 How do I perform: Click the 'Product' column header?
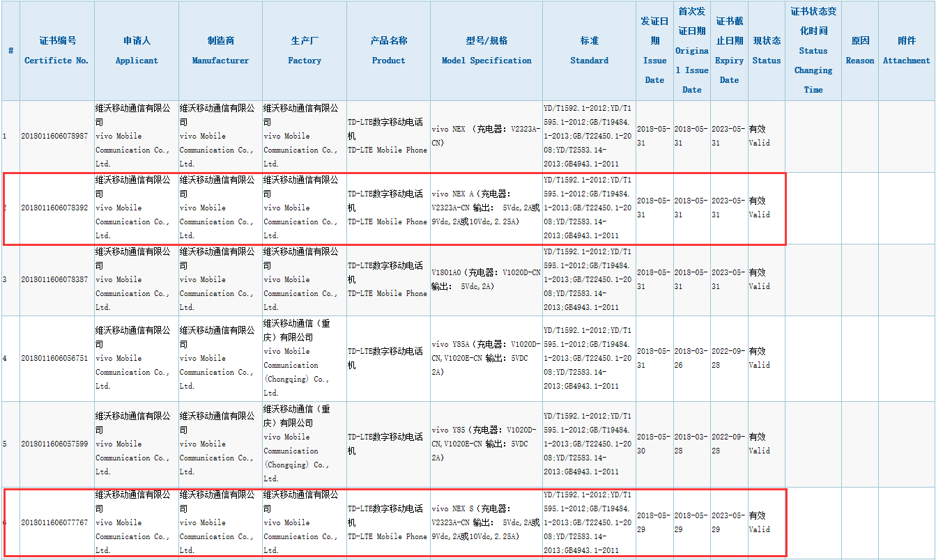tap(388, 51)
